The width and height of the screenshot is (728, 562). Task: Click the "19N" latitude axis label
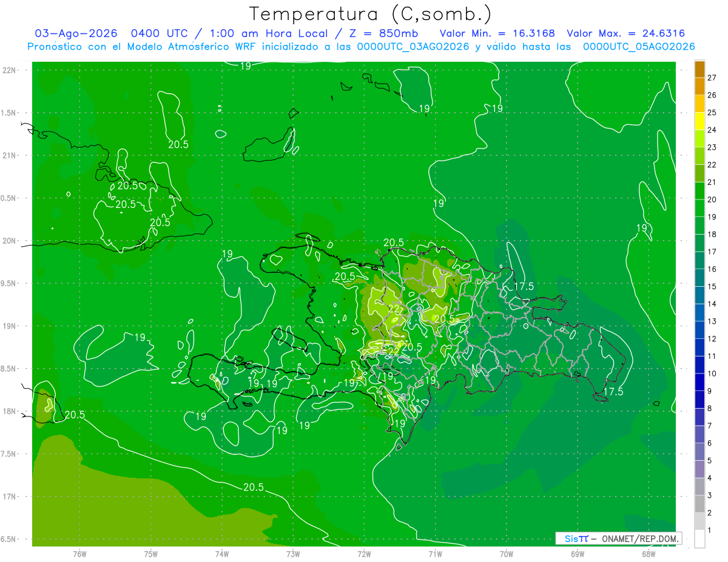click(x=9, y=326)
